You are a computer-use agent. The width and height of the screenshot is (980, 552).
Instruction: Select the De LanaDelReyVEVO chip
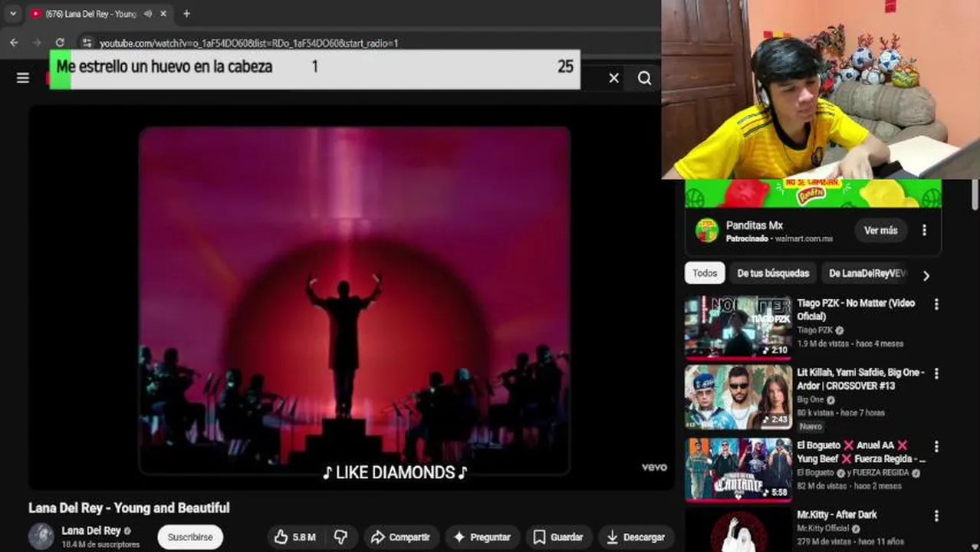click(867, 273)
